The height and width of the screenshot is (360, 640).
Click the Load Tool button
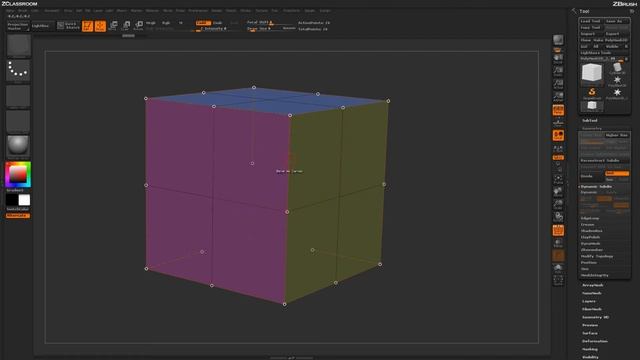[x=591, y=21]
